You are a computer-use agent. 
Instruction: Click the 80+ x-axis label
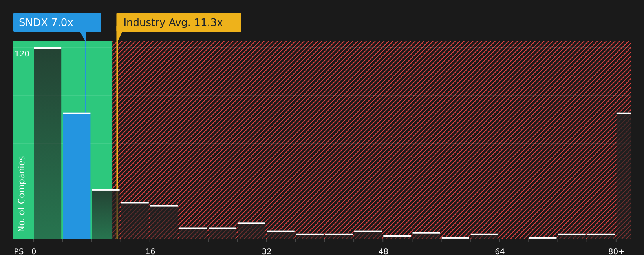pyautogui.click(x=616, y=251)
